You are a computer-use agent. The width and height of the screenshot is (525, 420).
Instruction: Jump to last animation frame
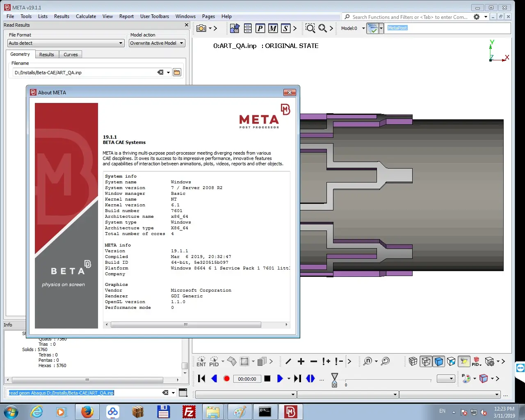tap(298, 379)
